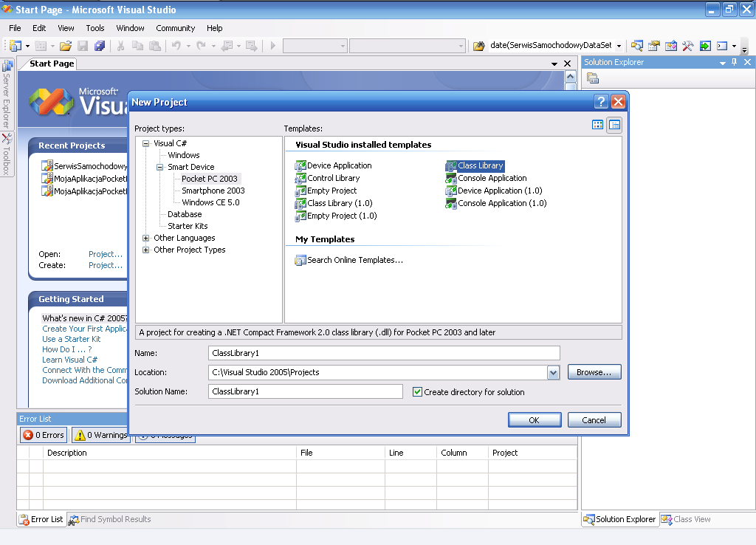The height and width of the screenshot is (545, 756).
Task: Open the Toolbox icon with crossed tools in toolbar
Action: coord(688,46)
